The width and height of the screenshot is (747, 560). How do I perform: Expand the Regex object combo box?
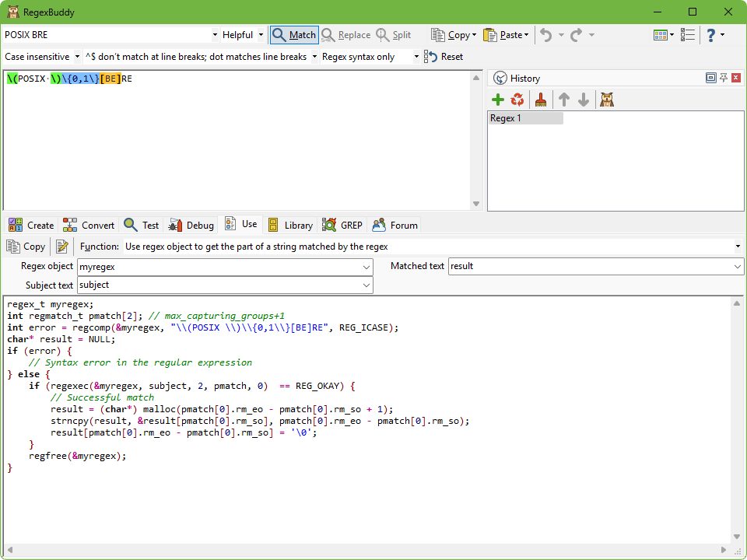click(x=366, y=267)
